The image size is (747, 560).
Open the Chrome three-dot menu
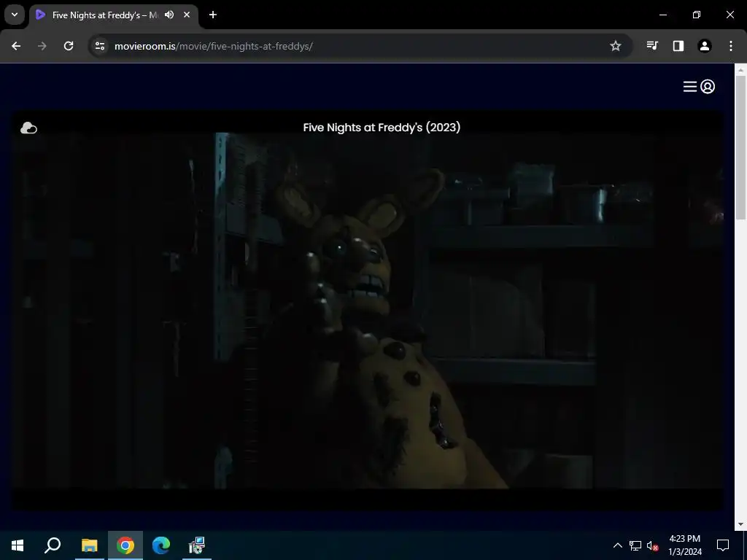[x=731, y=46]
